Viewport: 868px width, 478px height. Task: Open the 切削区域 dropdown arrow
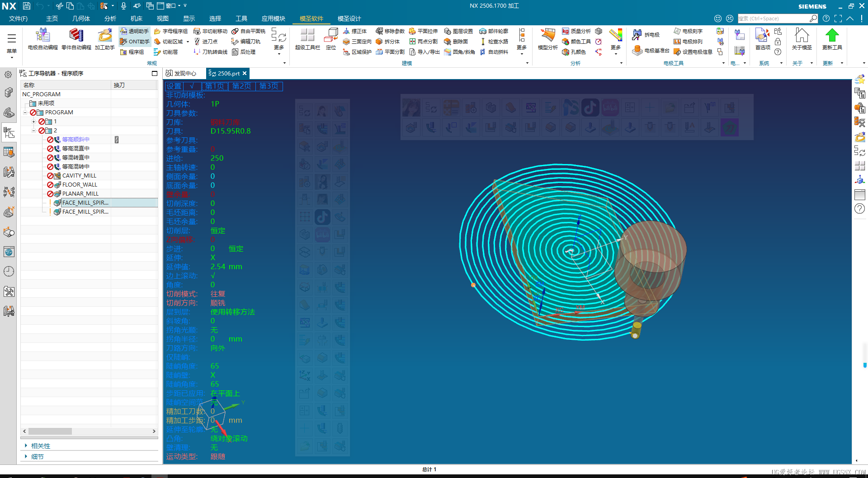(188, 42)
